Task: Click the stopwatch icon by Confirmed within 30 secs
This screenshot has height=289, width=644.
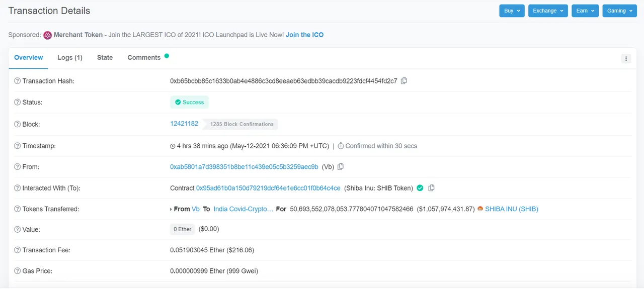Action: (x=341, y=146)
